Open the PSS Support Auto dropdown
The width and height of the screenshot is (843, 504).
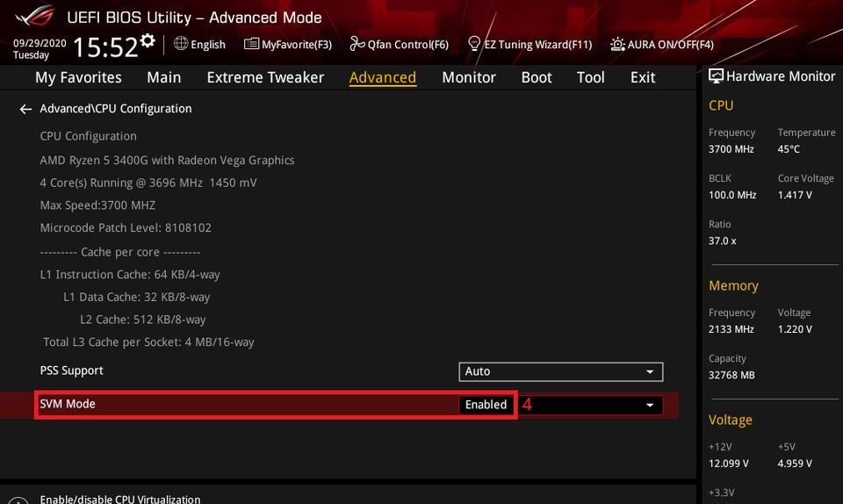click(x=561, y=371)
